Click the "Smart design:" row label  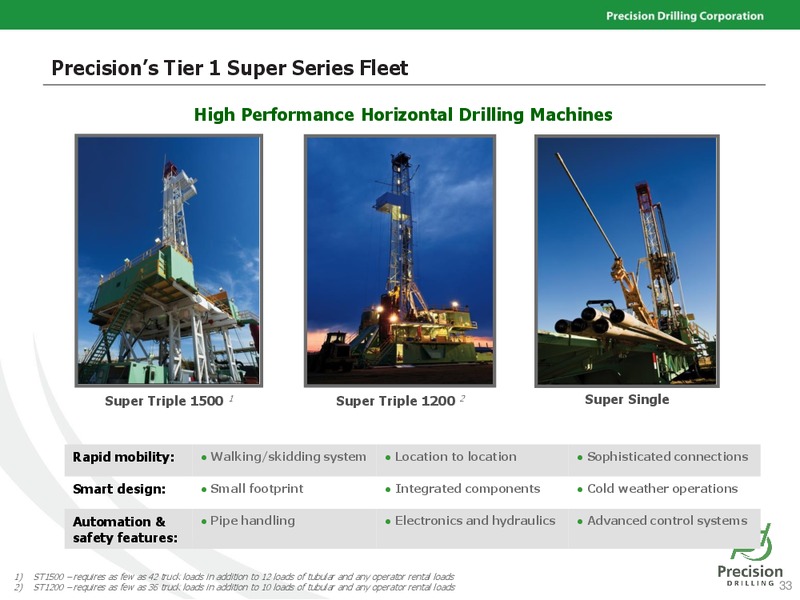pos(119,489)
